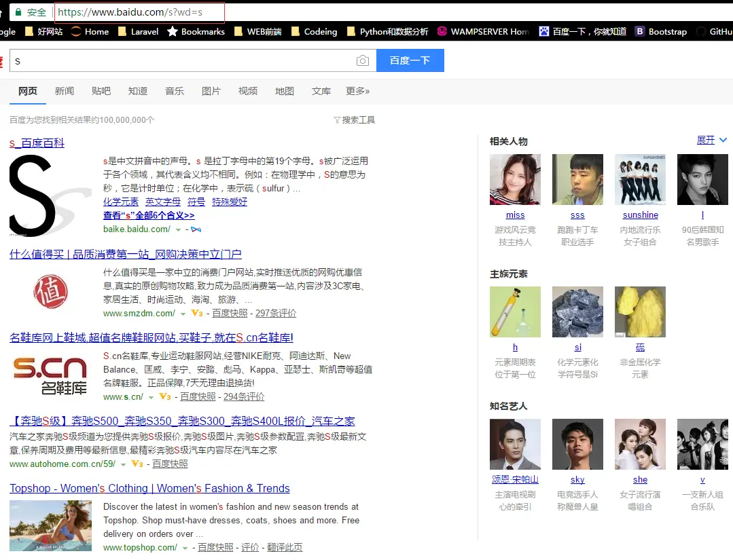Image resolution: width=733 pixels, height=560 pixels.
Task: Click the 化学元素 sub-link
Action: 121,202
